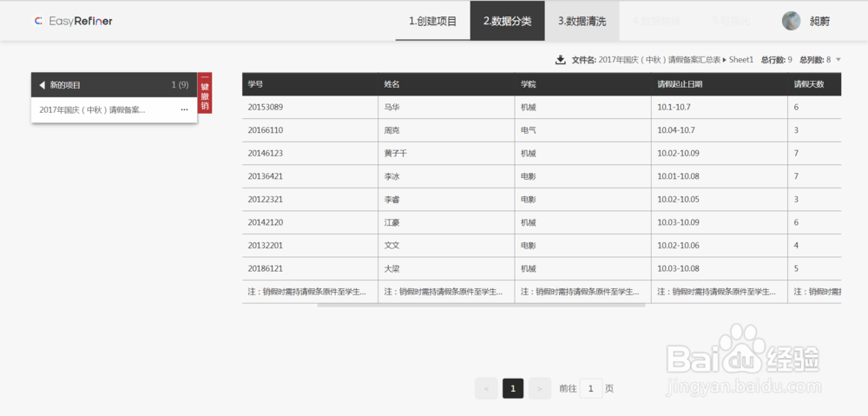Open the 3.数据清洗 tab
868x416 pixels.
(582, 21)
